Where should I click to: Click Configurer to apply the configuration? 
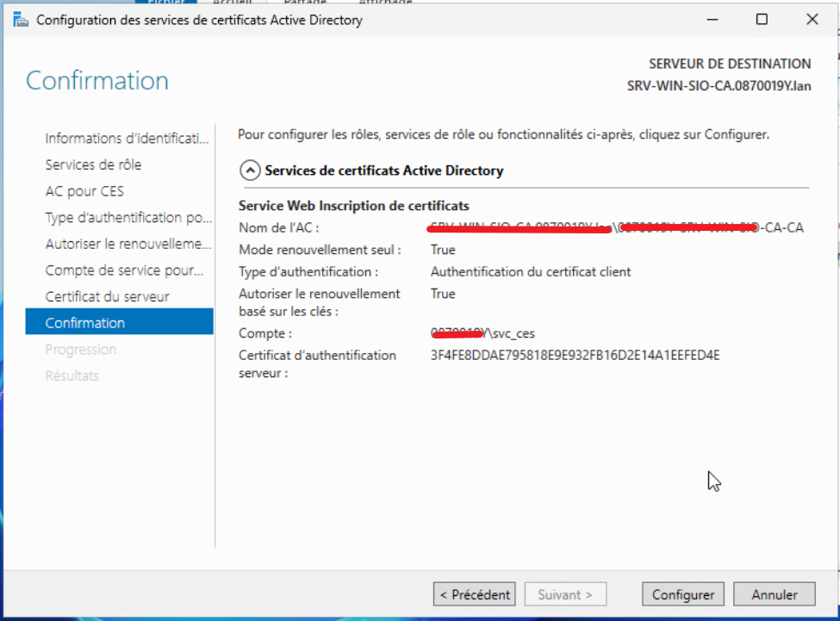coord(682,594)
